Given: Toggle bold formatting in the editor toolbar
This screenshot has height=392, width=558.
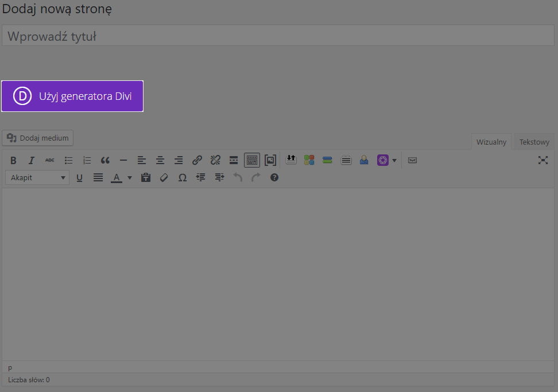Looking at the screenshot, I should (x=13, y=161).
